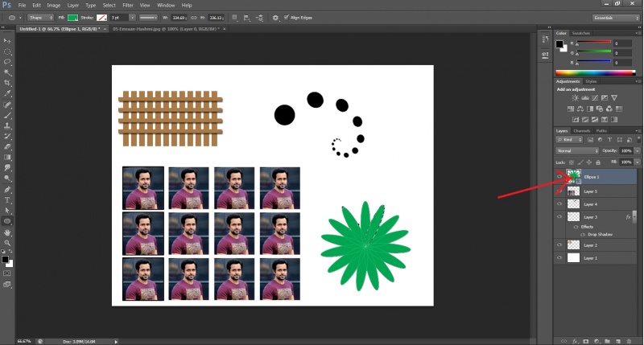Select the Type tool in the toolbox
The height and width of the screenshot is (345, 644).
[8, 199]
